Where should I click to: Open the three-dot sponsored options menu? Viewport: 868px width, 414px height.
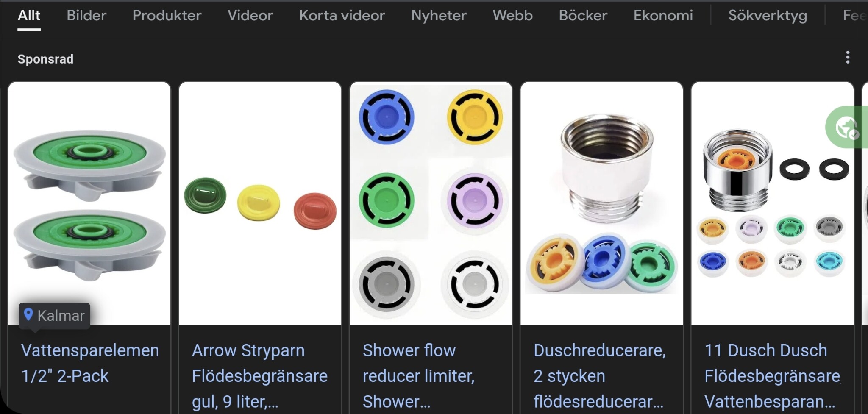(848, 57)
